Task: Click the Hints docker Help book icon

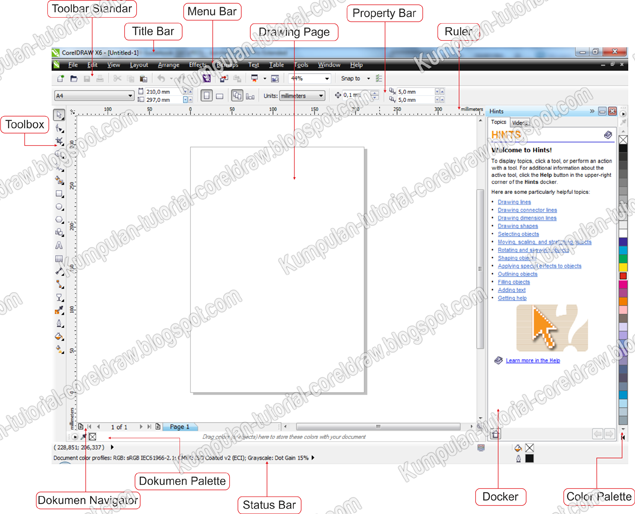Action: [608, 135]
